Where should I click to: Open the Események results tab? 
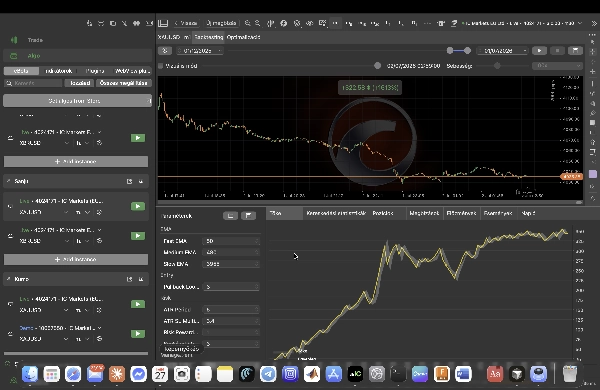498,214
